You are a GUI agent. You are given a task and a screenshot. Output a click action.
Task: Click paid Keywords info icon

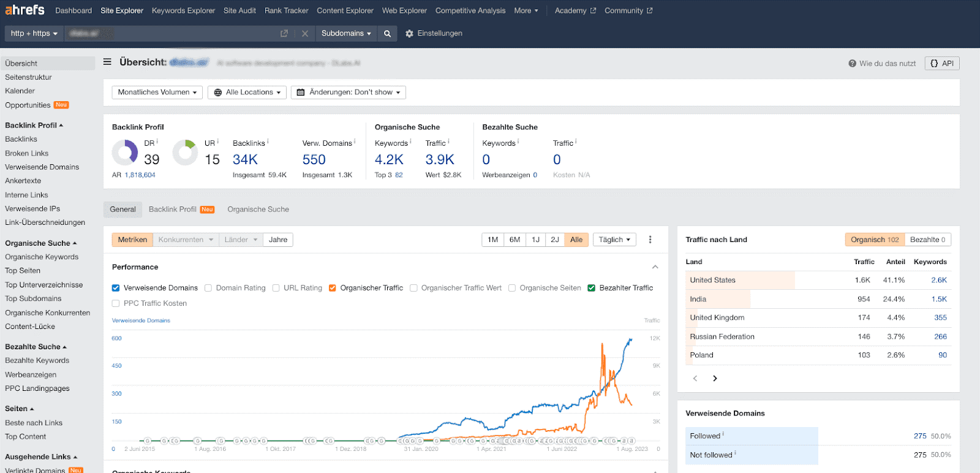click(x=518, y=142)
